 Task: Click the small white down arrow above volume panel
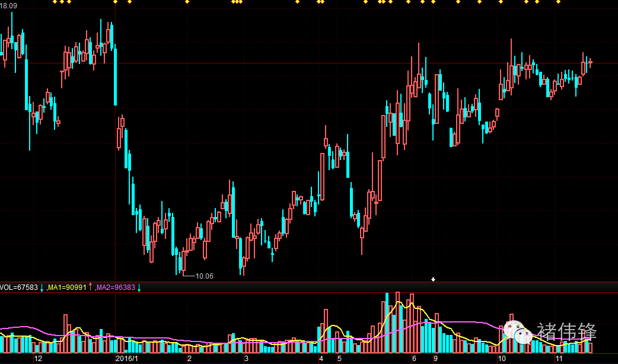434,279
